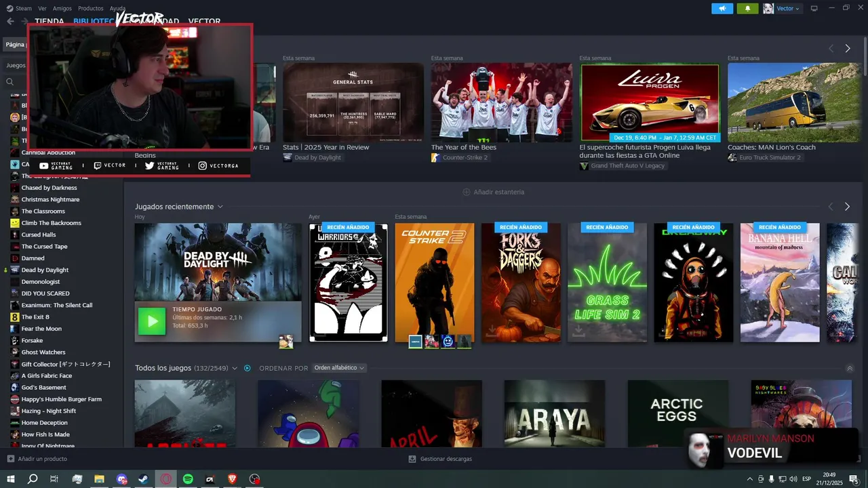Open the Todos los juegos shelf dropdown
The height and width of the screenshot is (488, 868).
click(235, 368)
